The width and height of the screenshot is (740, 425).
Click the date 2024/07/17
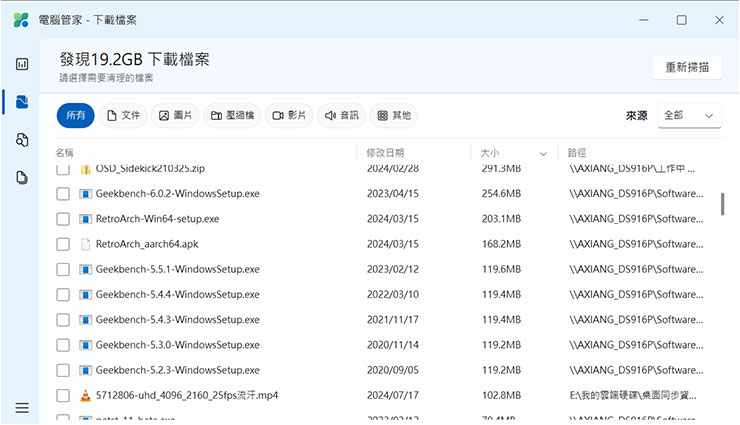pos(393,395)
